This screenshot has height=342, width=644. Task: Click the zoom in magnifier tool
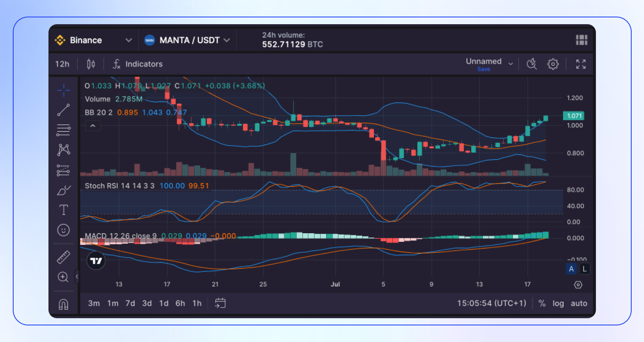click(x=63, y=277)
